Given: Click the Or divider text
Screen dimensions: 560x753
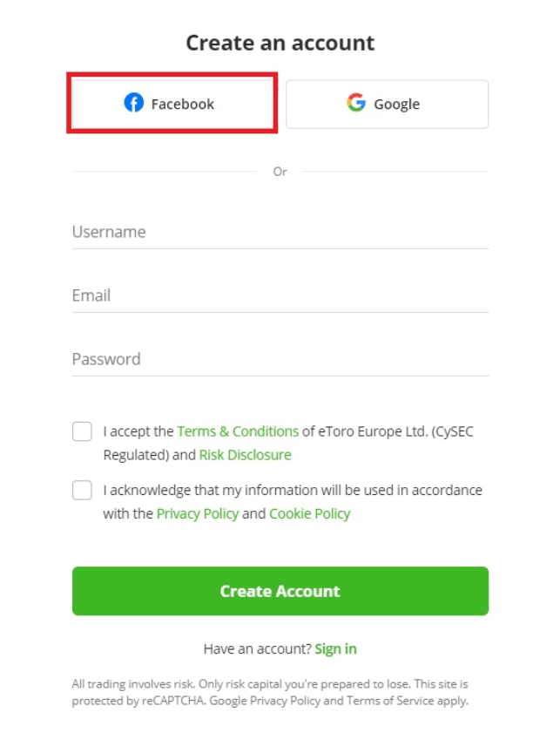Looking at the screenshot, I should coord(280,172).
